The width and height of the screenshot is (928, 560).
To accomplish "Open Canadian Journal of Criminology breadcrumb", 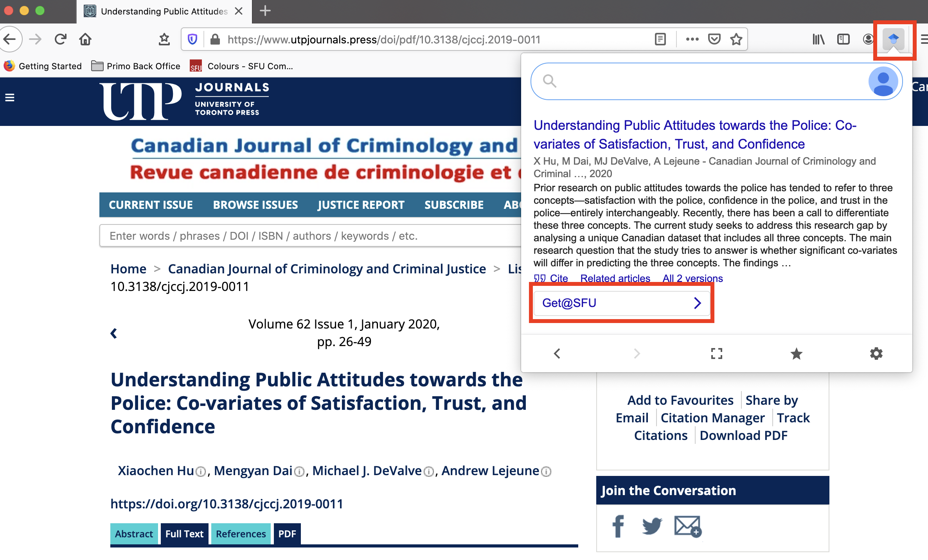I will tap(327, 269).
